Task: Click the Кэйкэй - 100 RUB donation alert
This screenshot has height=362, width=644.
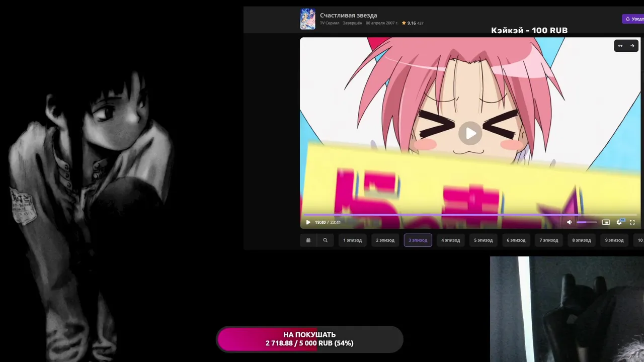Action: point(529,30)
